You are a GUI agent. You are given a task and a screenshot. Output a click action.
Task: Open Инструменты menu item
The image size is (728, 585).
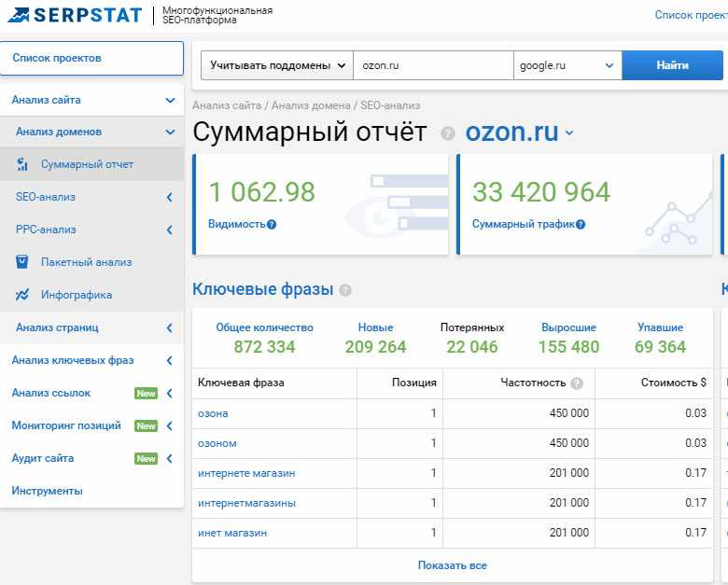91,491
